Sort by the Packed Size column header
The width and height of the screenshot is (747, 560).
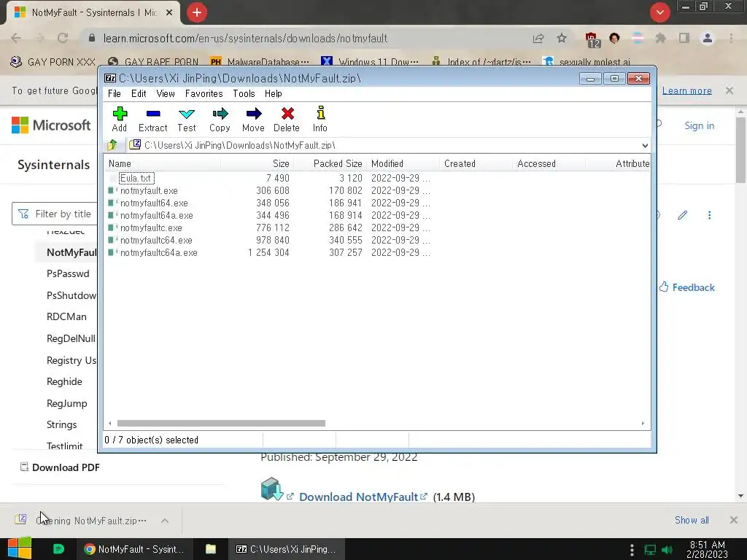pyautogui.click(x=330, y=164)
